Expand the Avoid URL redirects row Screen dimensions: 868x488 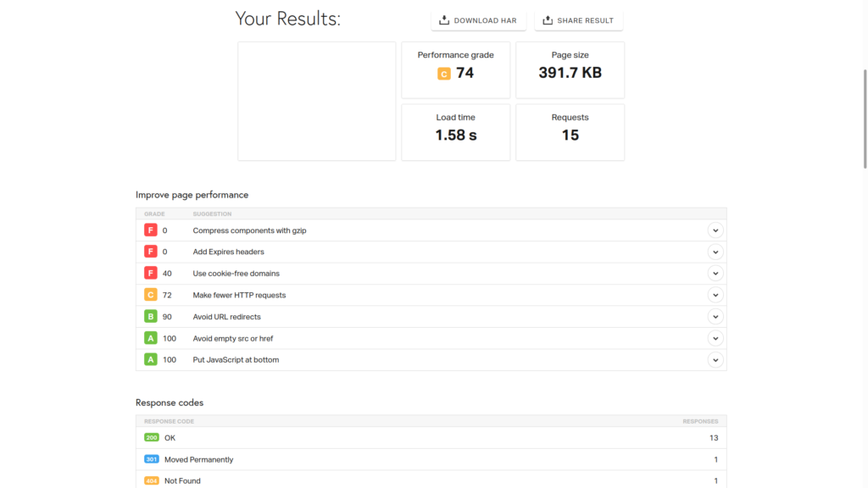click(715, 317)
